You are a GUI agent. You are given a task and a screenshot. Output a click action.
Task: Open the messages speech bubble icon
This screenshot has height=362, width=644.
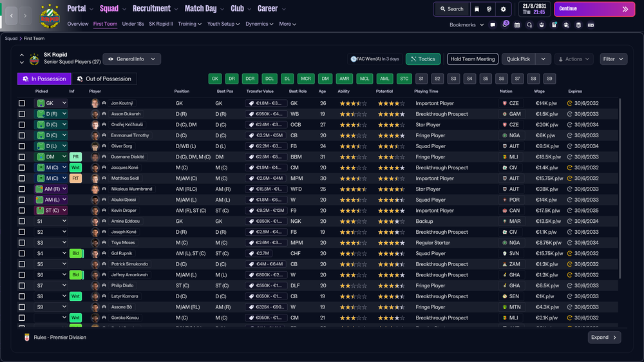pyautogui.click(x=493, y=25)
